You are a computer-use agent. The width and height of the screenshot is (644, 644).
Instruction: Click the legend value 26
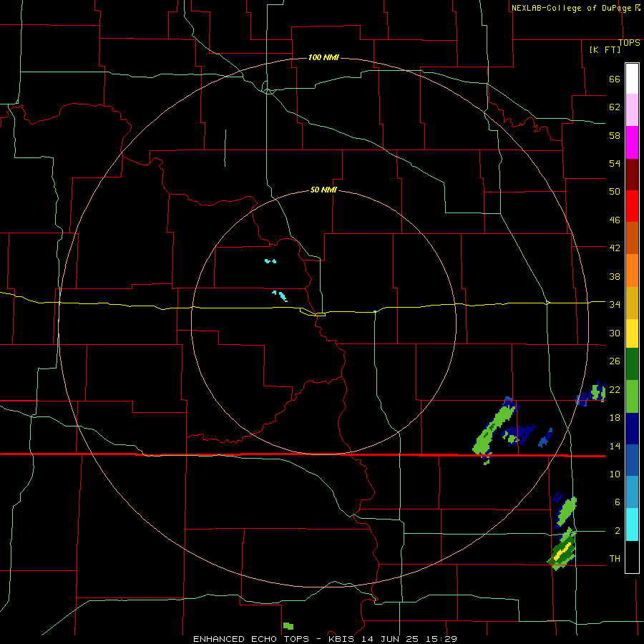click(x=615, y=361)
